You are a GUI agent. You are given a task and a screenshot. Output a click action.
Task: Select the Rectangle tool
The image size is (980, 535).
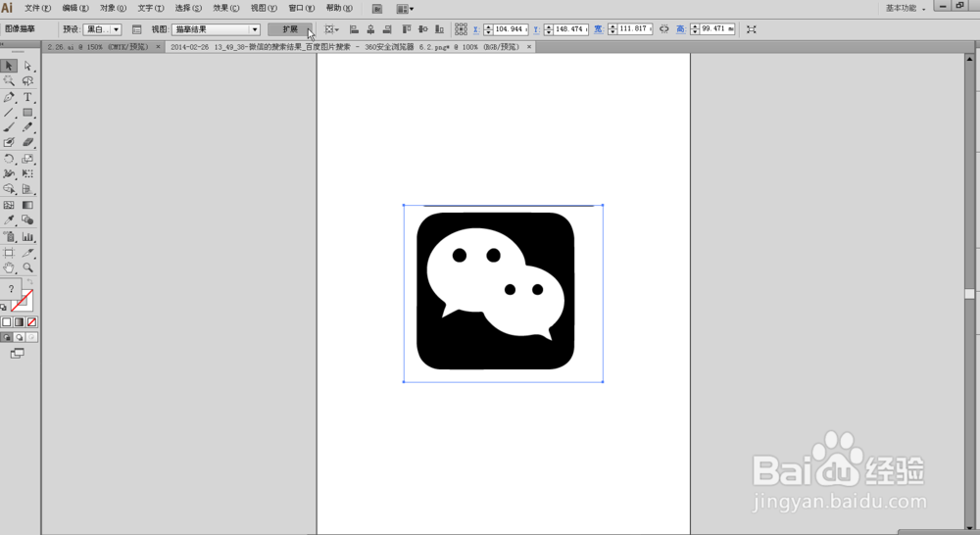(27, 113)
